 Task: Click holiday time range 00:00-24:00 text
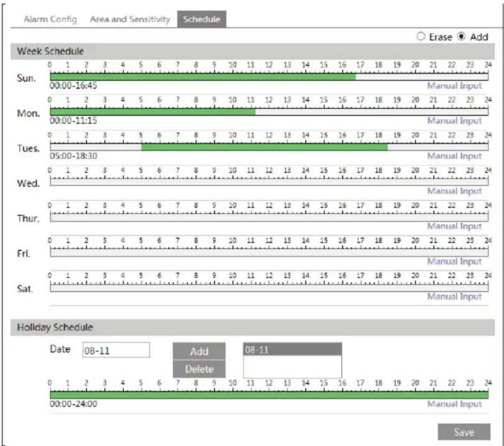click(73, 404)
